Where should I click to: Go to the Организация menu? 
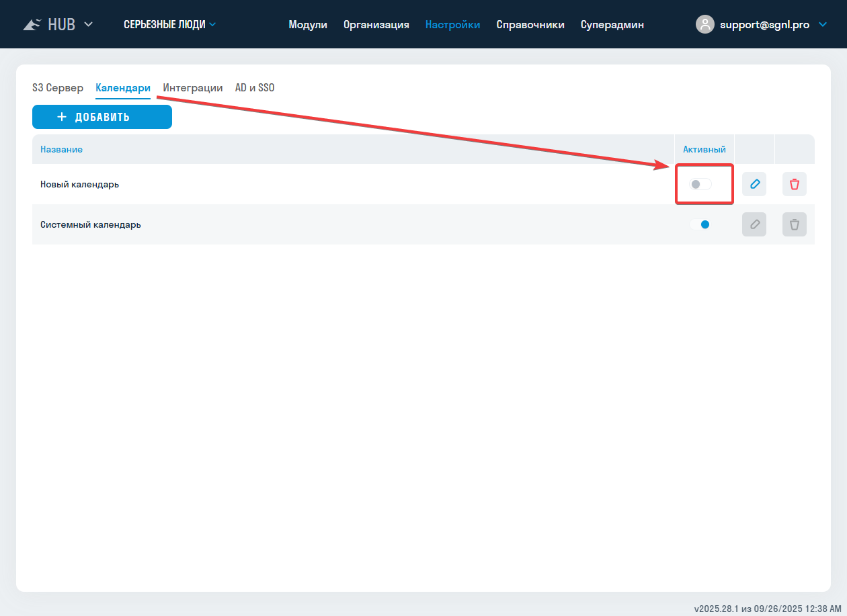pos(376,25)
